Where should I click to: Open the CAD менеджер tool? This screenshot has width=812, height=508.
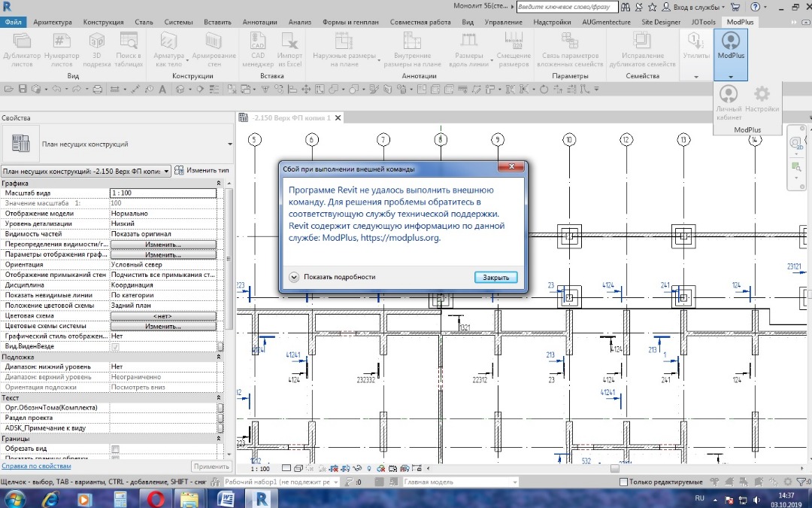258,50
